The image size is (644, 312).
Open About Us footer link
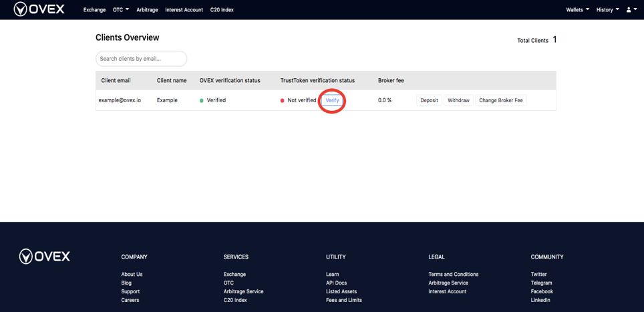click(132, 274)
